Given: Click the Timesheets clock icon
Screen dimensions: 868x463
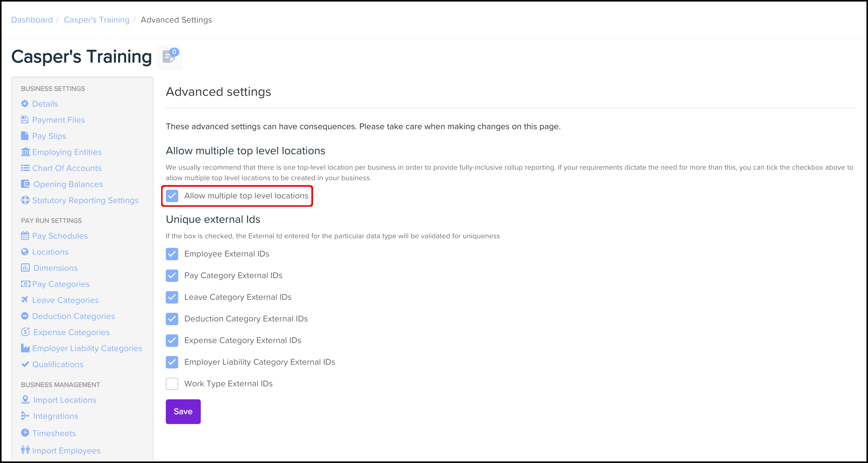Looking at the screenshot, I should point(25,433).
